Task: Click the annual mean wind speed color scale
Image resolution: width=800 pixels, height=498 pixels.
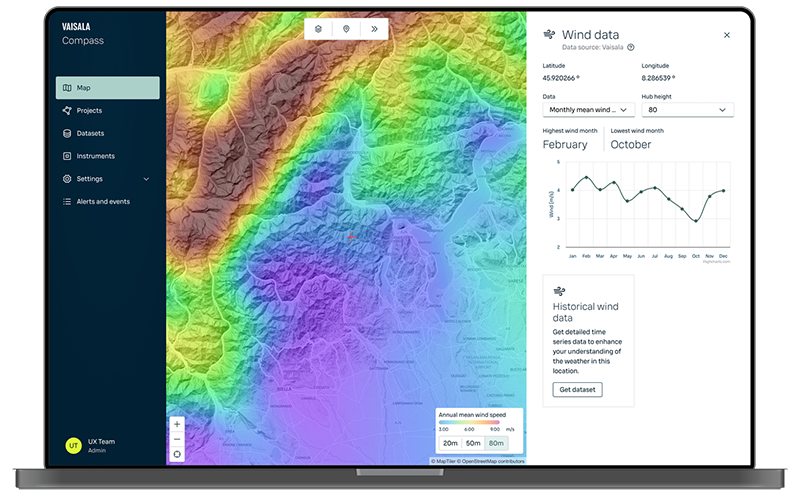Action: (469, 422)
